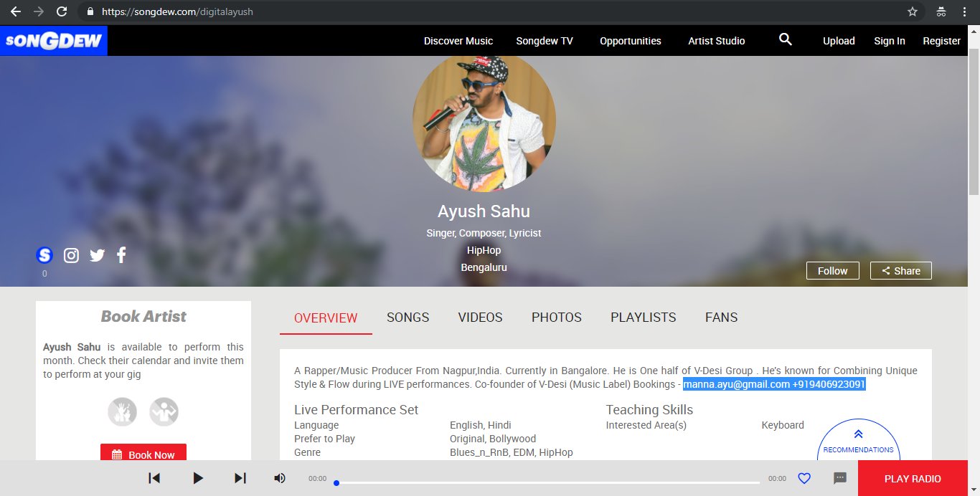Click the Bengaluru location text
Image resolution: width=980 pixels, height=496 pixels.
484,267
